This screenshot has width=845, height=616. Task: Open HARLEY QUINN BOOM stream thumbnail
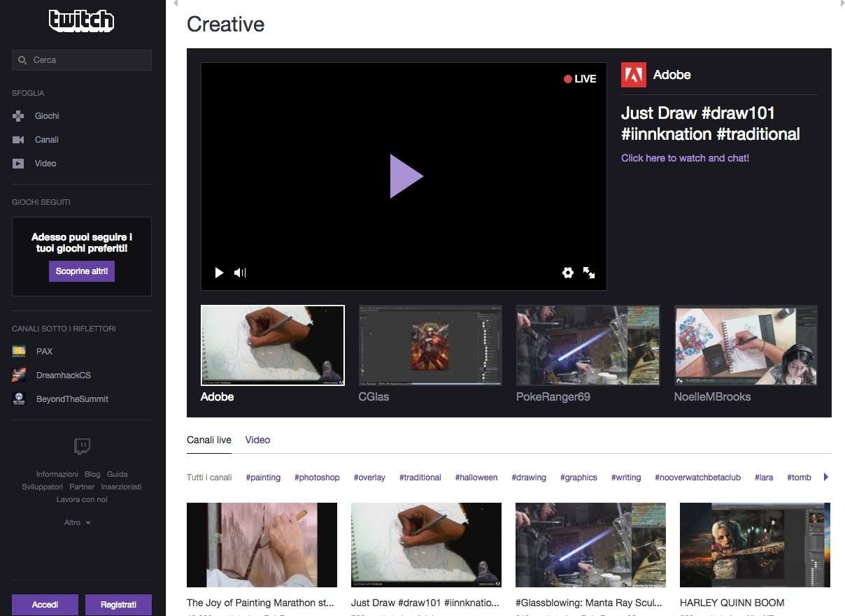755,545
